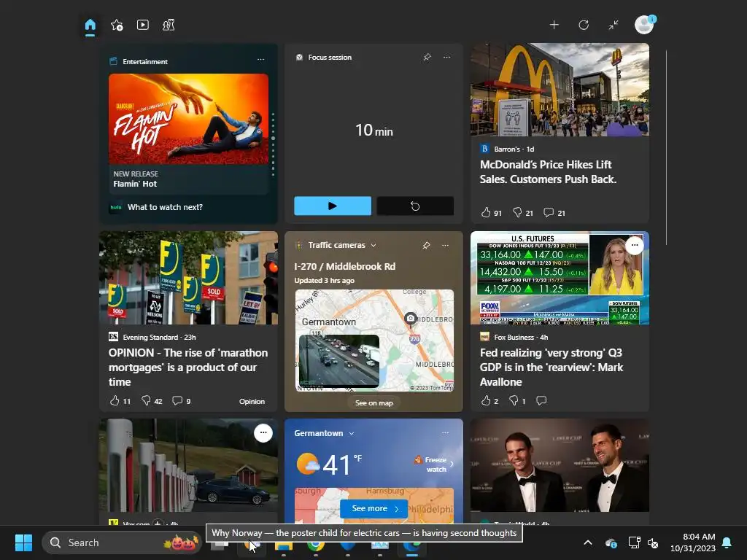
Task: Refresh the widgets feed
Action: (584, 25)
